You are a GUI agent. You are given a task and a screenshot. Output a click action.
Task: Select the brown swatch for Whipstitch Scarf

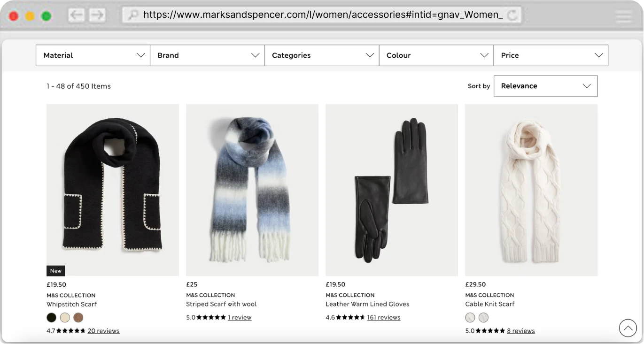(78, 318)
